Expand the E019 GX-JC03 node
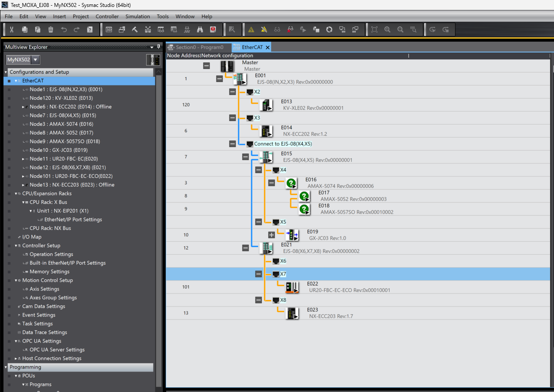Screen dimensions: 554x392 (272, 235)
